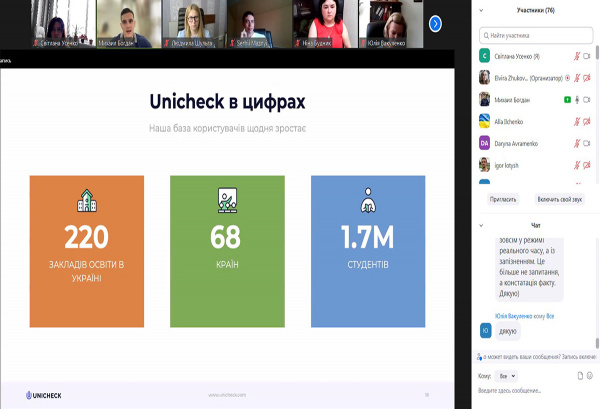The height and width of the screenshot is (409, 600).
Task: Select Світлана Усенко video thumbnail
Action: tap(63, 24)
